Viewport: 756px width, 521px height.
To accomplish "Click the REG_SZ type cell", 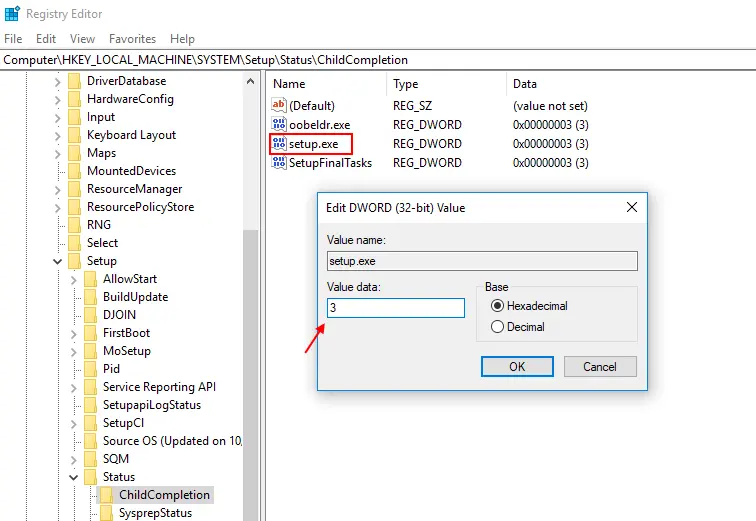I will pos(412,106).
